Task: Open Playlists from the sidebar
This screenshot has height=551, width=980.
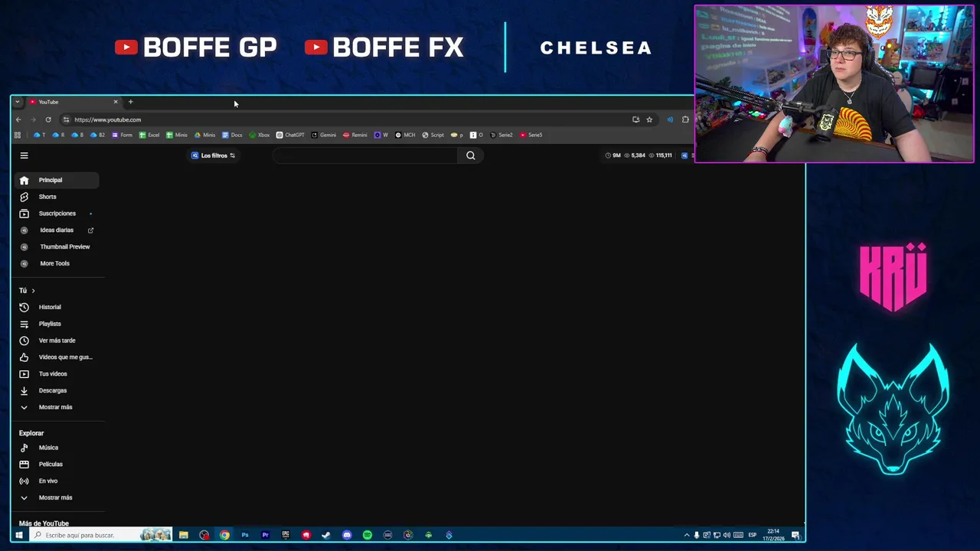Action: click(x=55, y=324)
